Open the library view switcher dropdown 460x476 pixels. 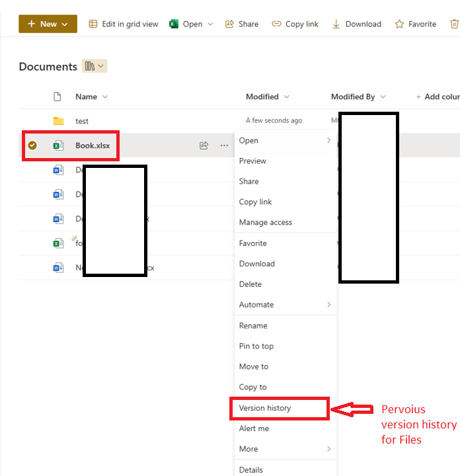point(95,66)
